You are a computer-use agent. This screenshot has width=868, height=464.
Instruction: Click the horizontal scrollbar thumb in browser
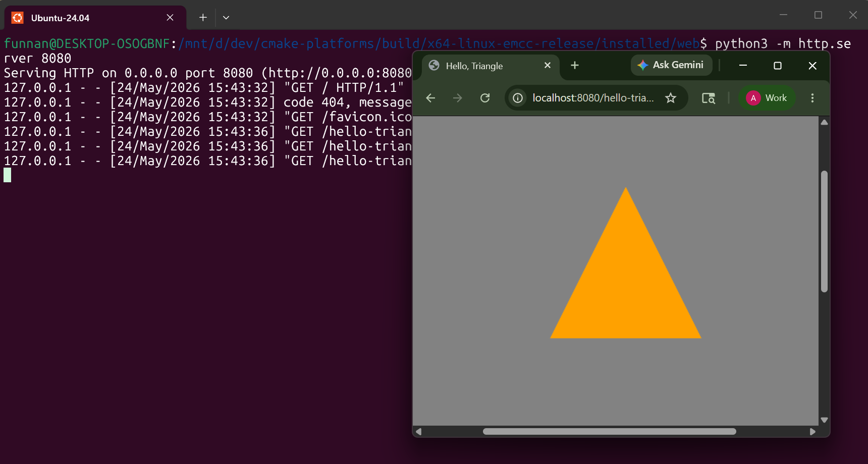click(x=610, y=432)
